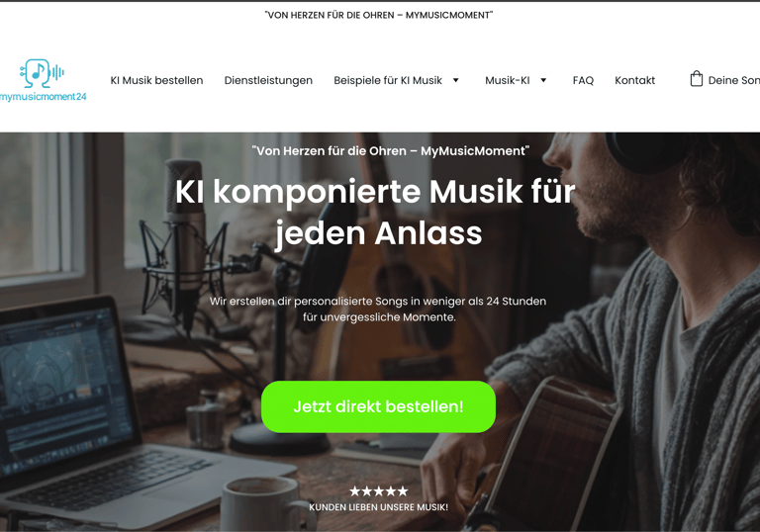760x532 pixels.
Task: Click the mymusicmoment24 logo icon
Action: pyautogui.click(x=42, y=73)
